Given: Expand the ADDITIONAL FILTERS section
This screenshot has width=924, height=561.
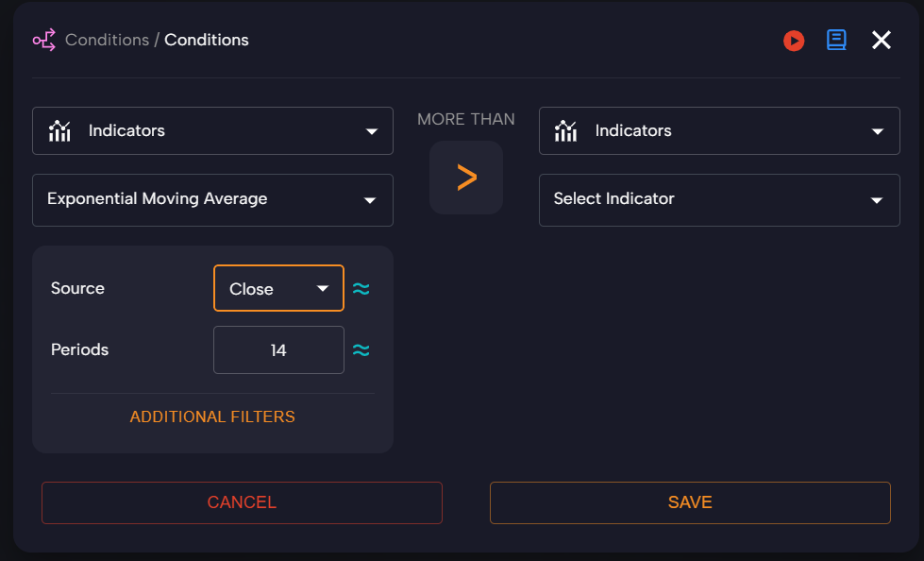Looking at the screenshot, I should pyautogui.click(x=212, y=416).
